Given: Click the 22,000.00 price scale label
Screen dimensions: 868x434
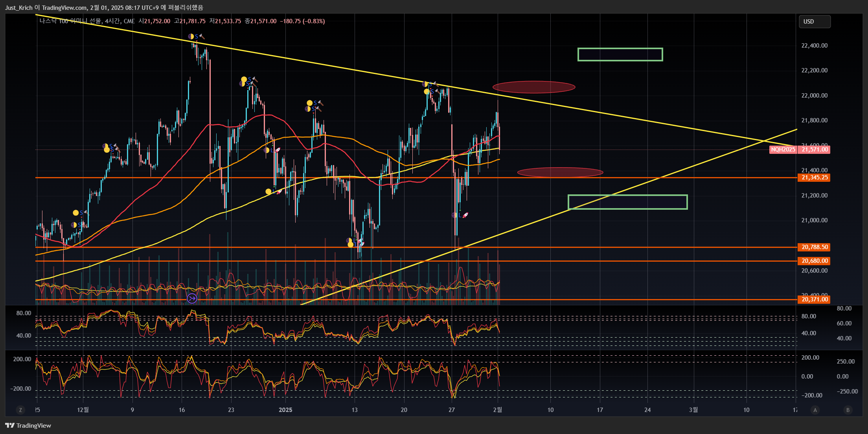Looking at the screenshot, I should pyautogui.click(x=814, y=96).
